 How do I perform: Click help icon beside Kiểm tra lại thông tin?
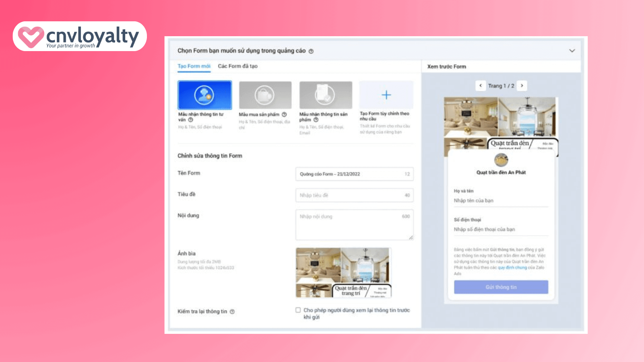[232, 312]
